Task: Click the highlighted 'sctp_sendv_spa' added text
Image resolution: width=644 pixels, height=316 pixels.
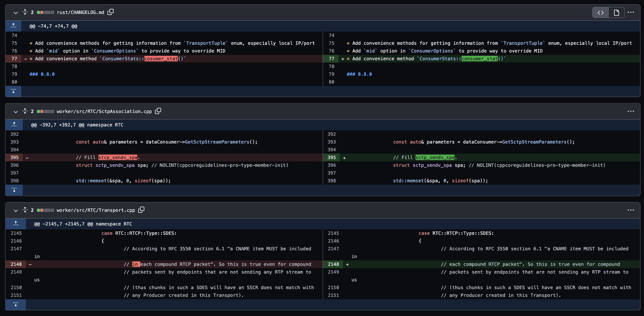Action: [435, 157]
